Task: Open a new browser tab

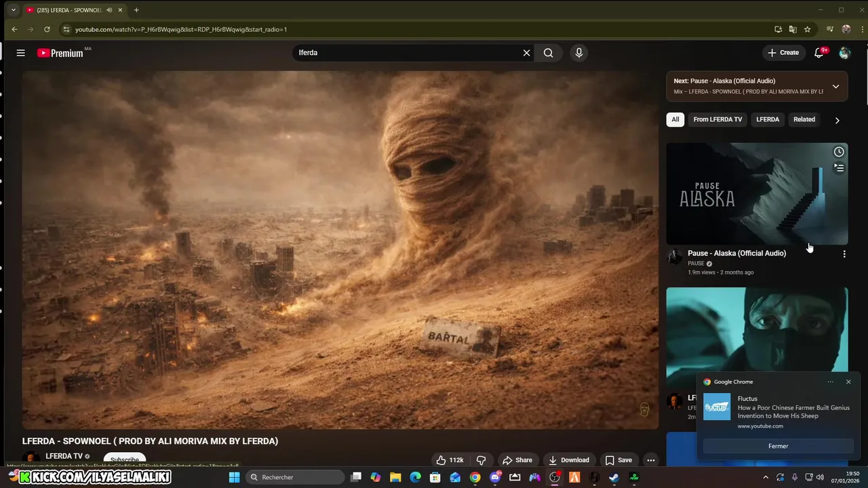Action: tap(136, 10)
